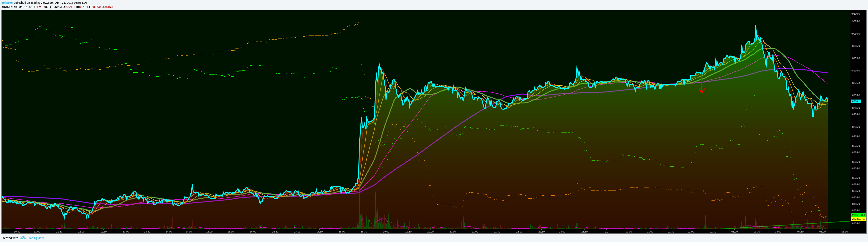The width and height of the screenshot is (868, 242).
Task: Click the 8995.0 price axis label
Action: pos(856,46)
